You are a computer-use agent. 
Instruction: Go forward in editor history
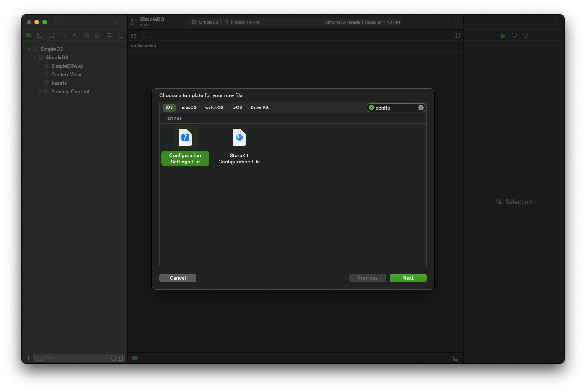pos(152,35)
